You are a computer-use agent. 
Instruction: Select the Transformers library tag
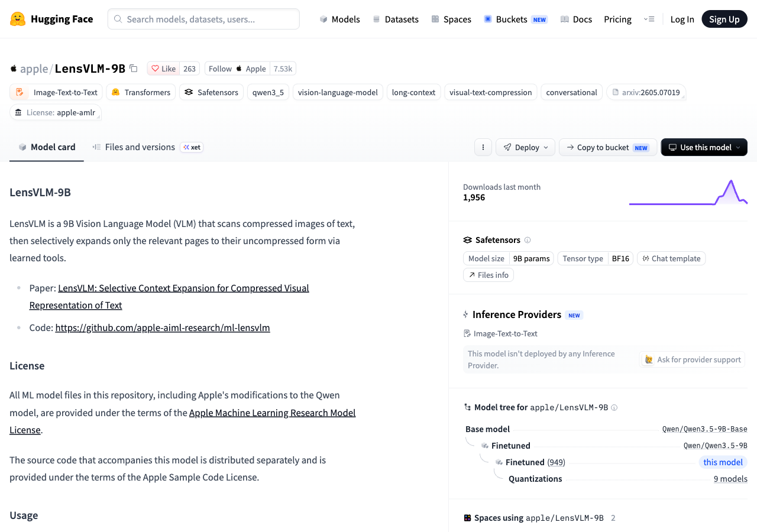point(141,92)
